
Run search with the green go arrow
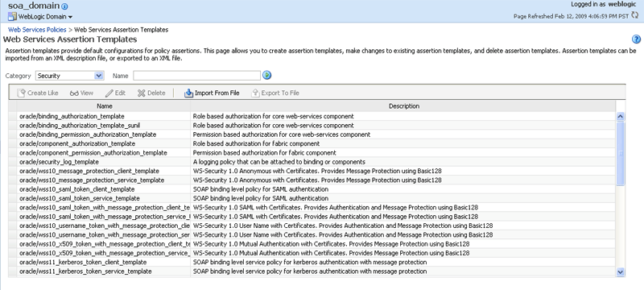[x=267, y=75]
